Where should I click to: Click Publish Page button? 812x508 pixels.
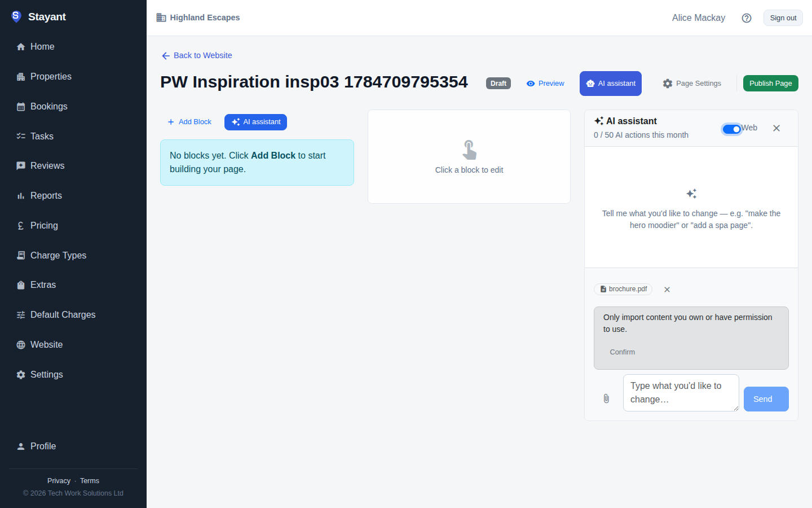pyautogui.click(x=771, y=84)
